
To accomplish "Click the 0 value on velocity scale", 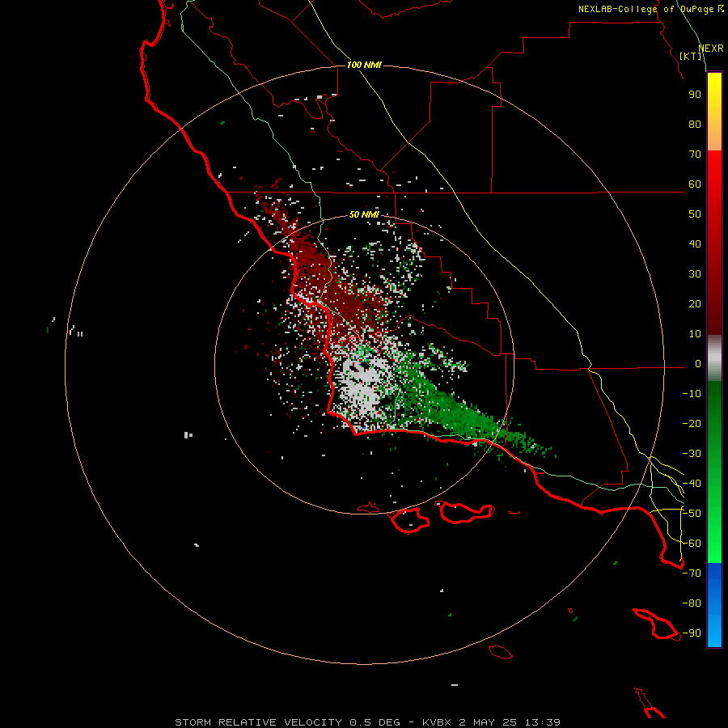I will coord(698,364).
